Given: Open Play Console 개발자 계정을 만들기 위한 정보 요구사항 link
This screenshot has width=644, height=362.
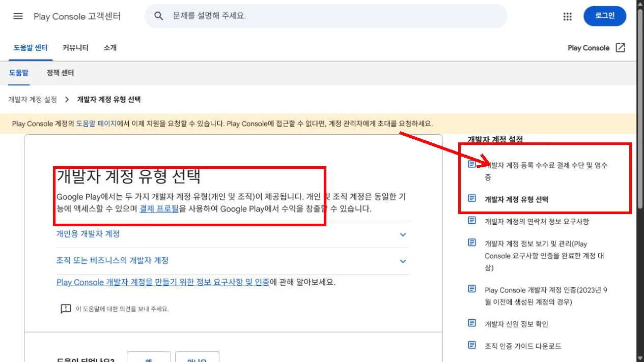Looking at the screenshot, I should (163, 282).
